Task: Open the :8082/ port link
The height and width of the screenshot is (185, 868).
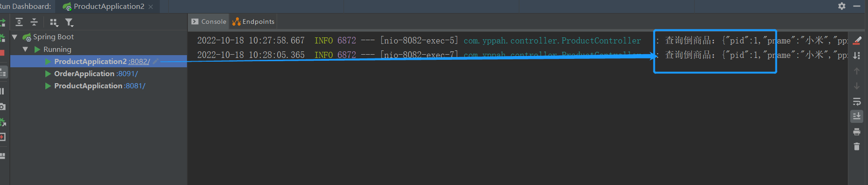Action: tap(139, 61)
